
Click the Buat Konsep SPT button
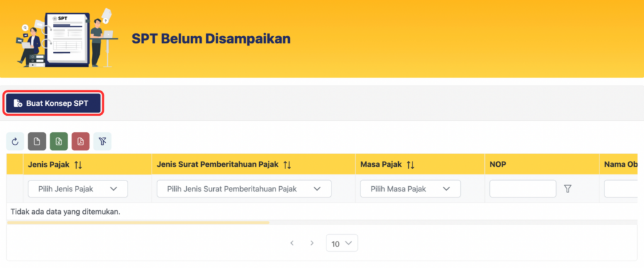click(x=53, y=103)
